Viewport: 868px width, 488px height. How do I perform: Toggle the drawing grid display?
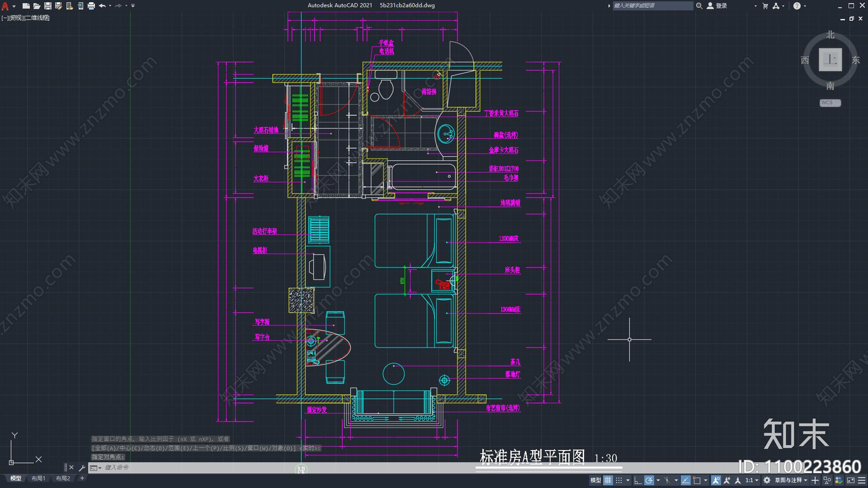608,480
